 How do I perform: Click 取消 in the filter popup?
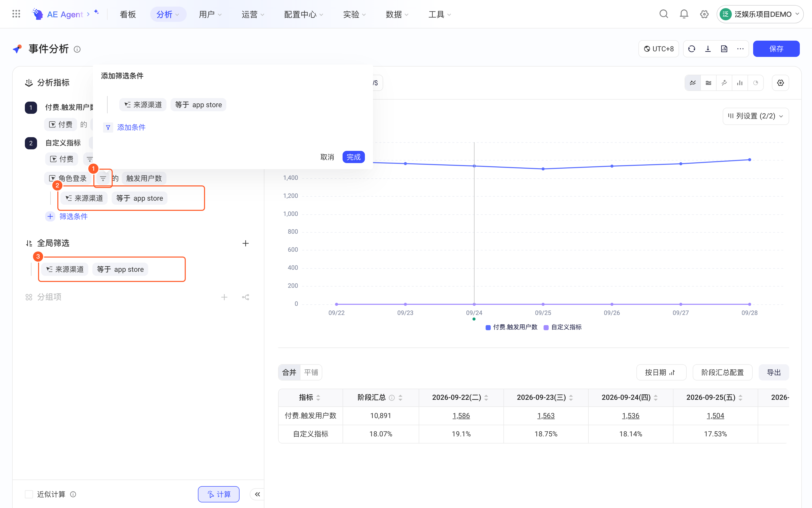(x=327, y=157)
